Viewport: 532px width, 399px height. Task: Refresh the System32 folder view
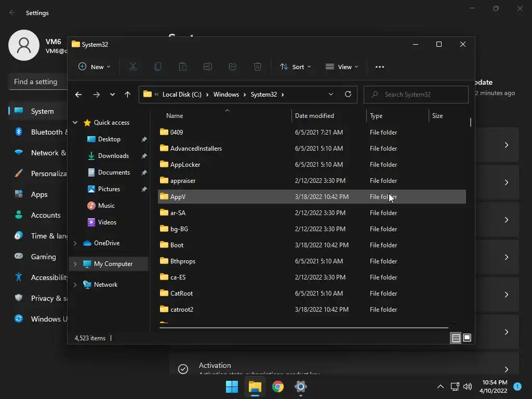pyautogui.click(x=348, y=95)
